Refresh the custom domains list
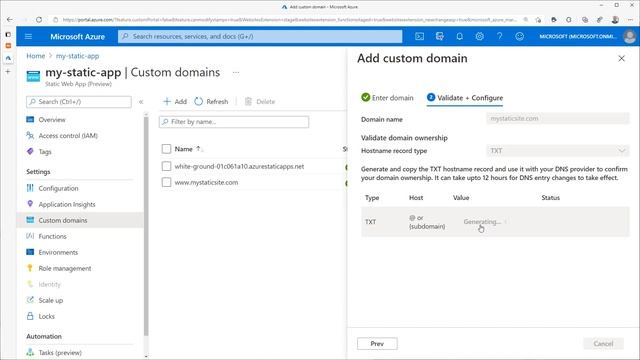Image resolution: width=640 pixels, height=360 pixels. click(211, 102)
